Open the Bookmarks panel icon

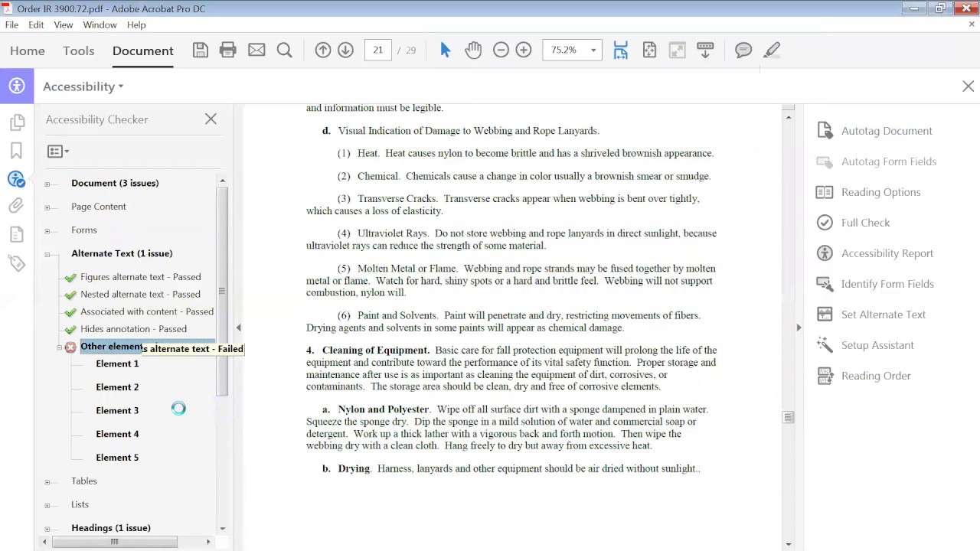[x=16, y=151]
